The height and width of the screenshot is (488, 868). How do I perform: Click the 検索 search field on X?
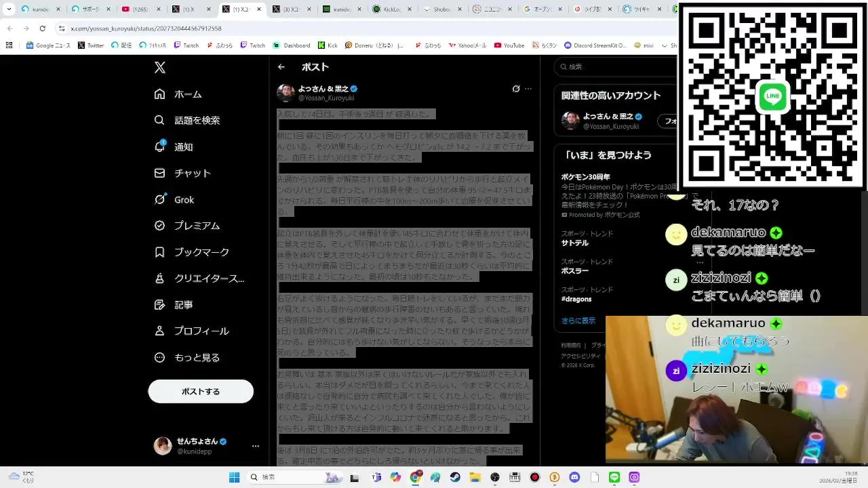pyautogui.click(x=617, y=66)
